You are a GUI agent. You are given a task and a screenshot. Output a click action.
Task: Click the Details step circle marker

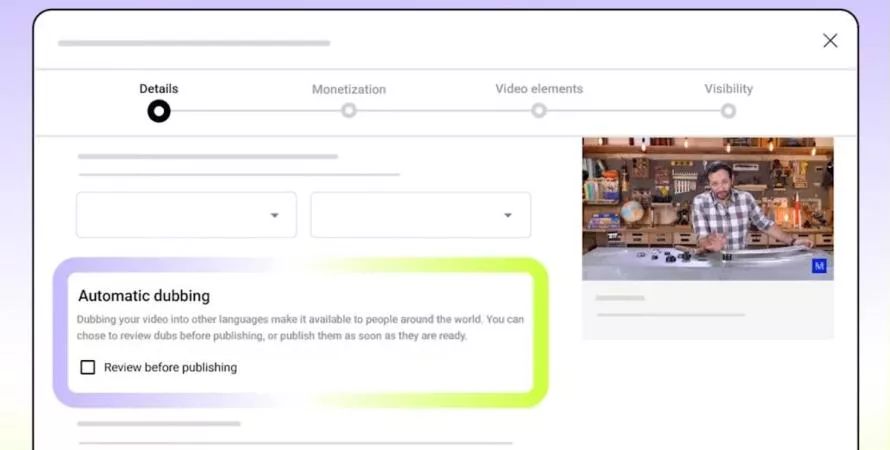point(159,111)
